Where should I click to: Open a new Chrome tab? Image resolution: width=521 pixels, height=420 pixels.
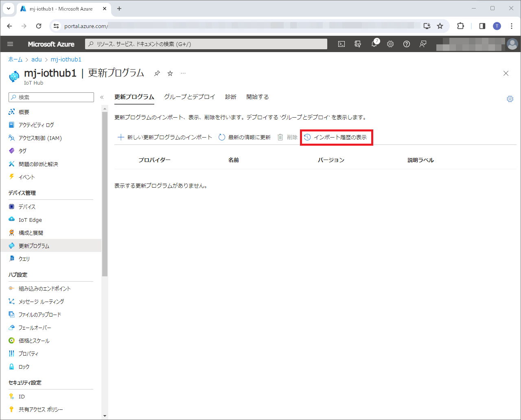119,9
